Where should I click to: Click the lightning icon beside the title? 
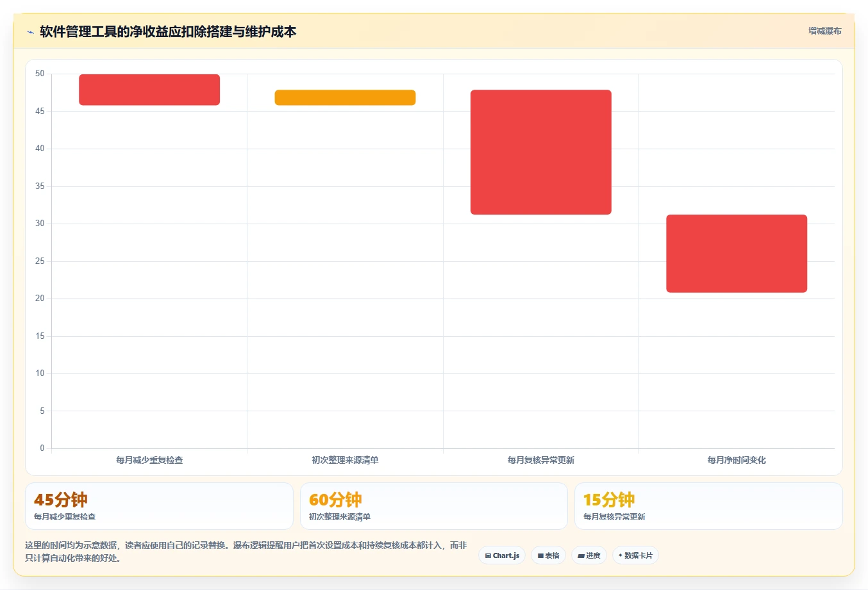coord(30,32)
